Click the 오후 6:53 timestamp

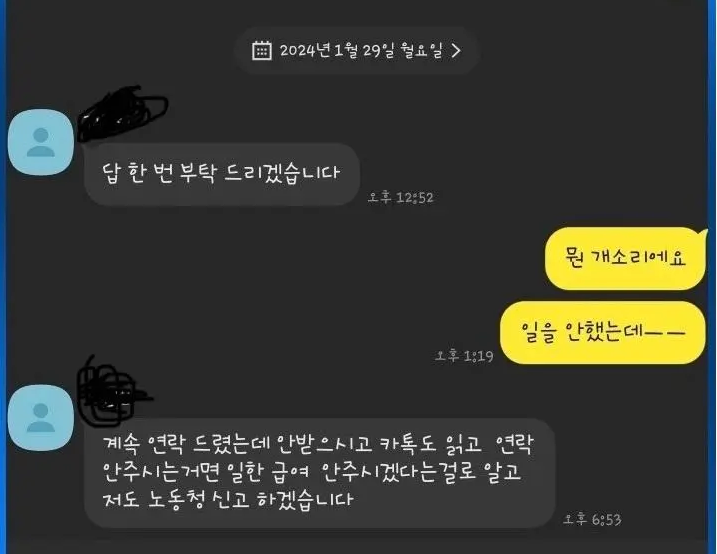592,519
